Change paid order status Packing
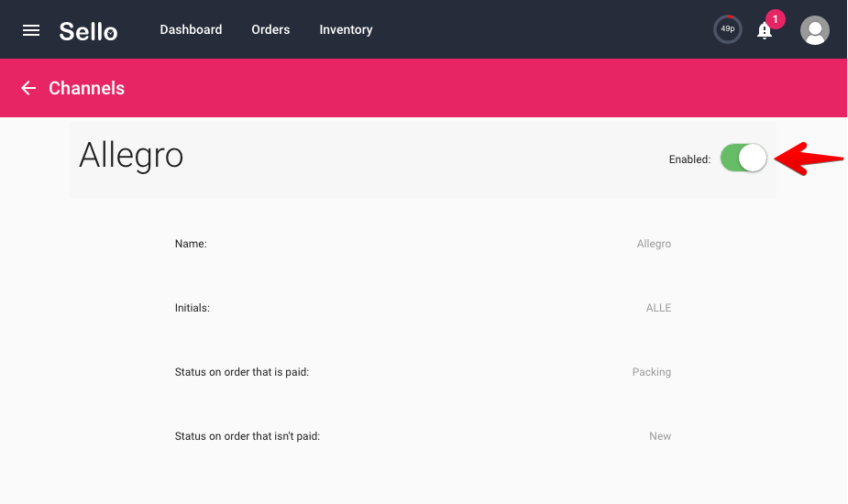The width and height of the screenshot is (848, 504). click(651, 372)
